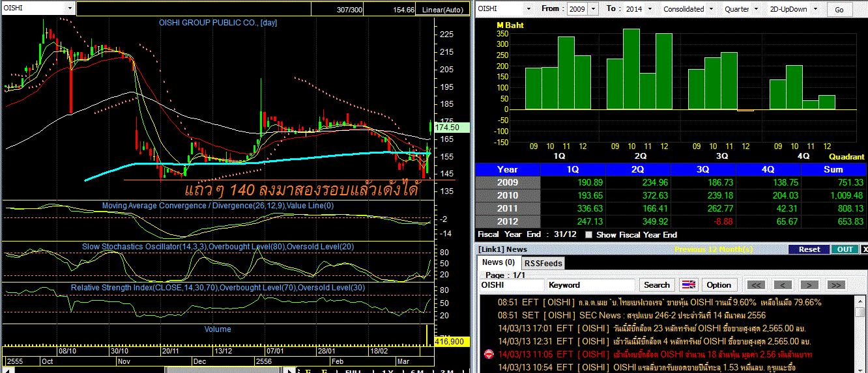This screenshot has width=868, height=373.
Task: Click the Slow Stochastics Oscillator indicator title
Action: 218,247
